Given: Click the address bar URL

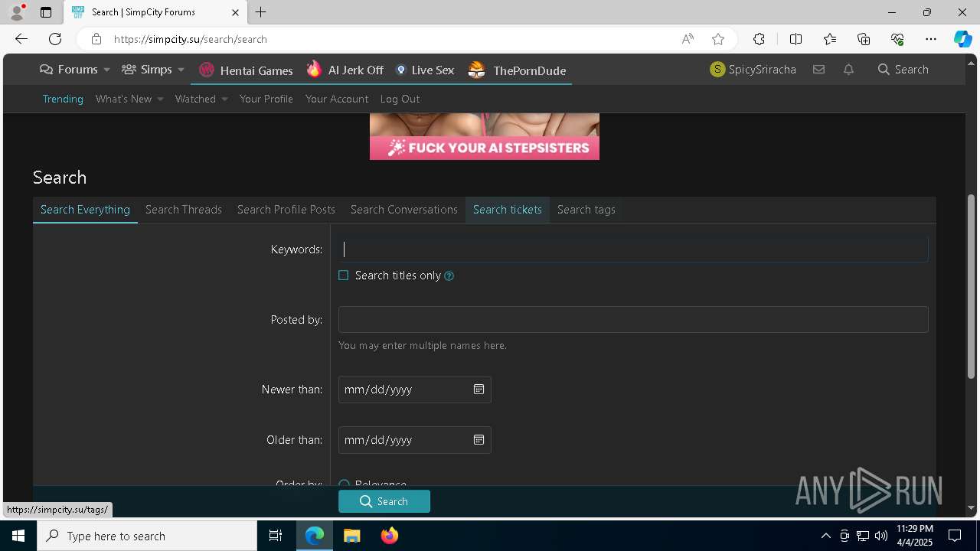Looking at the screenshot, I should tap(191, 39).
